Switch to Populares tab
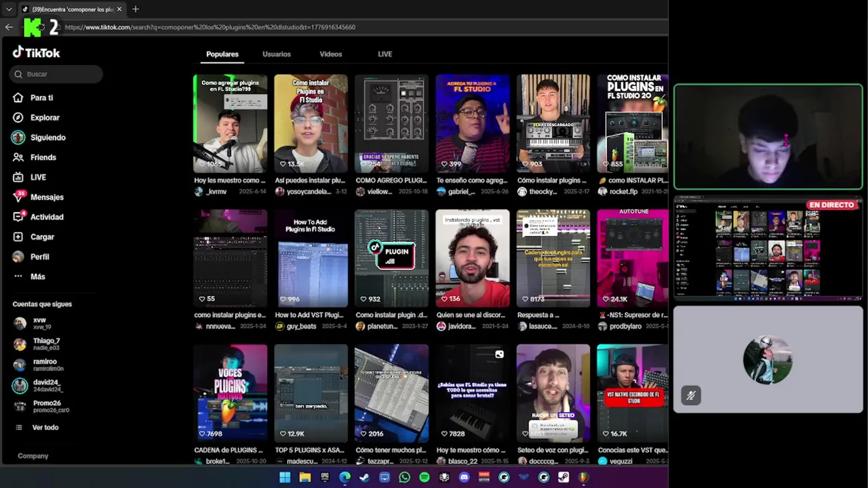Viewport: 868px width, 488px height. tap(222, 54)
